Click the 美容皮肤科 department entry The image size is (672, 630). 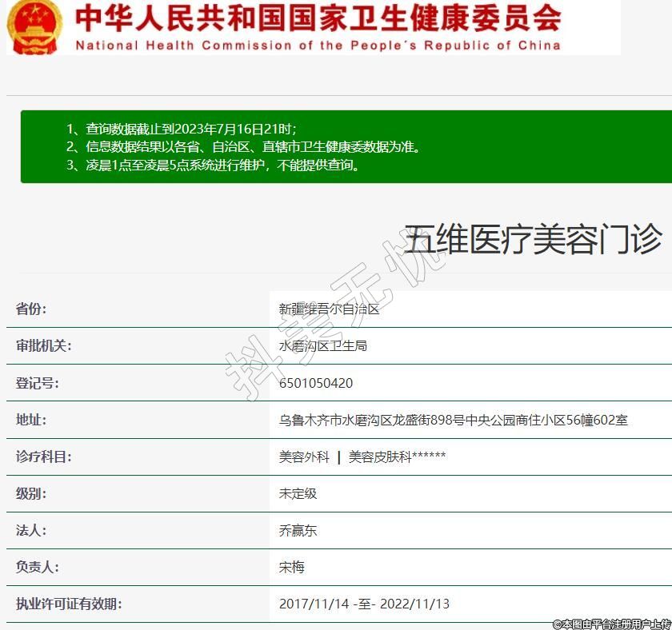pyautogui.click(x=380, y=457)
